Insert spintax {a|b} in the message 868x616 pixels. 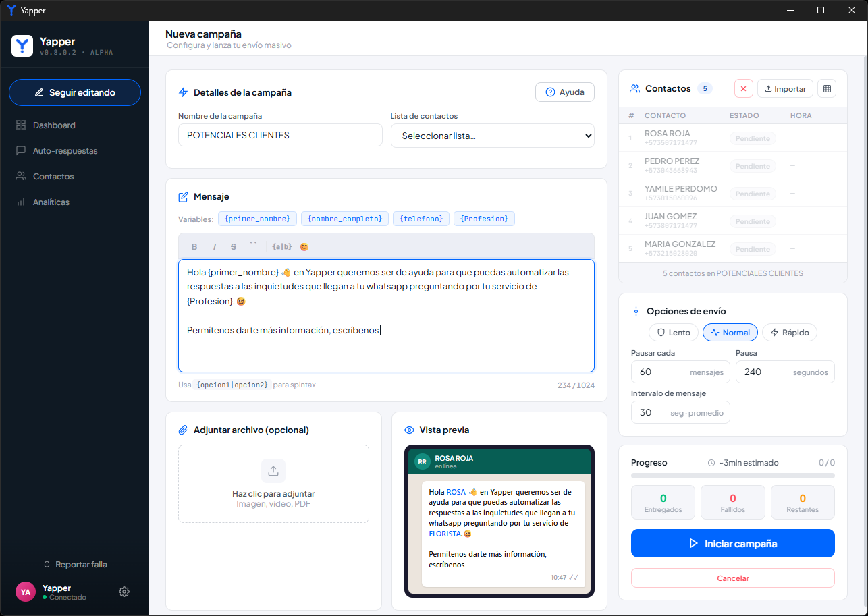(281, 247)
